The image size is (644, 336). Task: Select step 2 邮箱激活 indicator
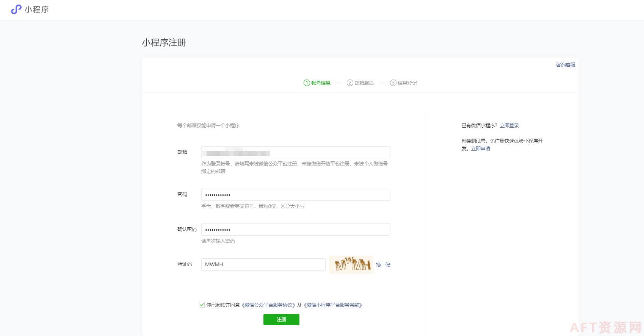(x=360, y=83)
